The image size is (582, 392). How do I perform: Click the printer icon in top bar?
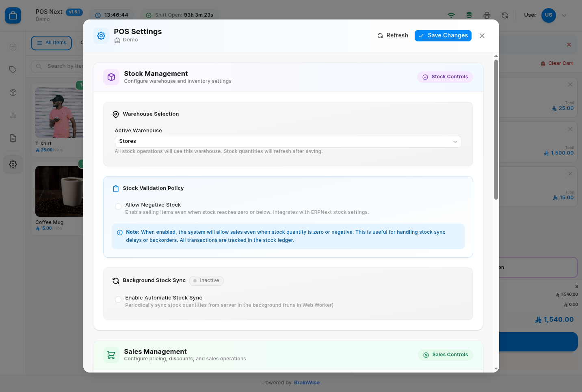pos(487,15)
